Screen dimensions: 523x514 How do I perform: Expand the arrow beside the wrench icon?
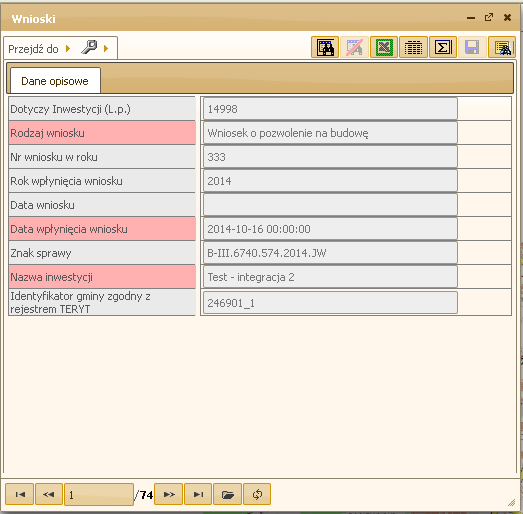pyautogui.click(x=106, y=49)
